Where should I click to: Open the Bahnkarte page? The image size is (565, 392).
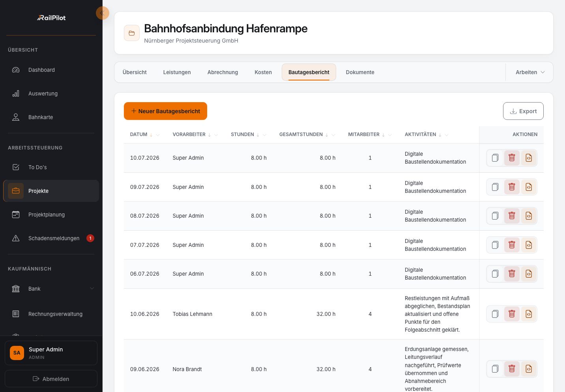pyautogui.click(x=51, y=117)
